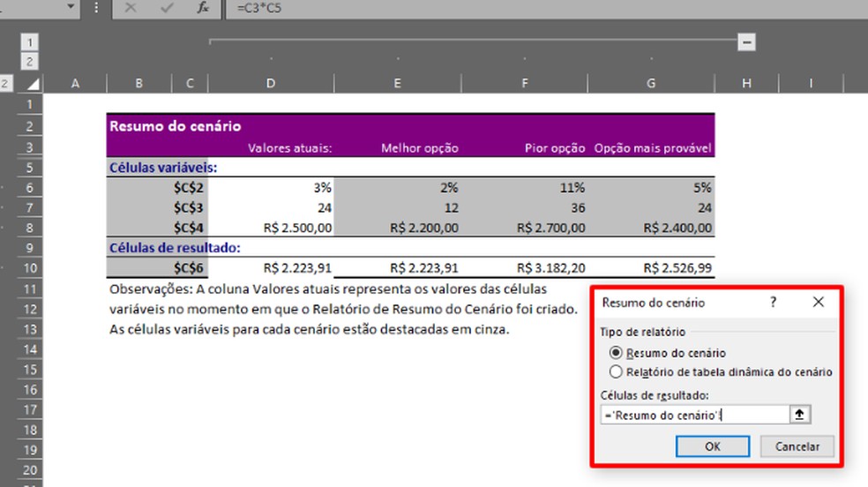
Task: Click the formula bar showing =C3*C5
Action: tap(547, 8)
